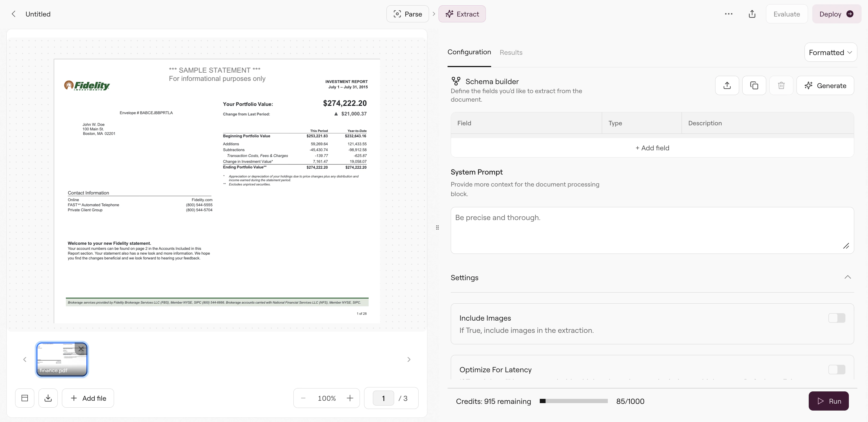Select the Parse step

[x=407, y=14]
